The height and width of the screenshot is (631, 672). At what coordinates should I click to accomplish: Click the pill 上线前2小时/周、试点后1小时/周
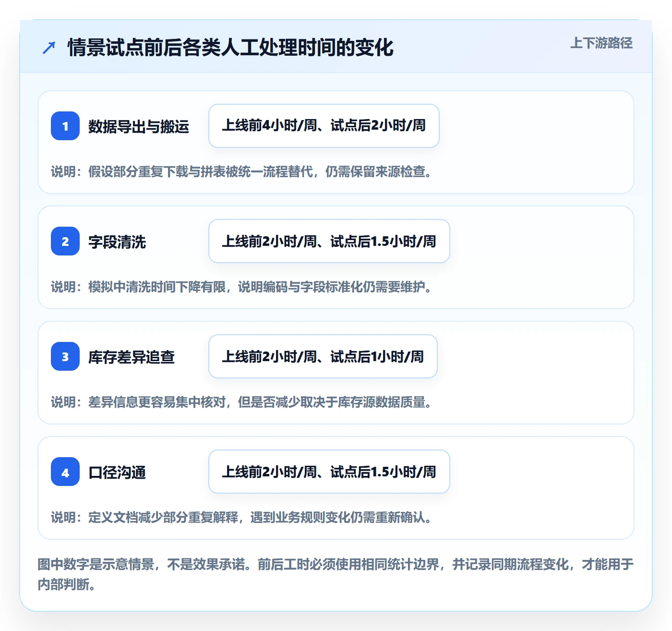point(323,356)
